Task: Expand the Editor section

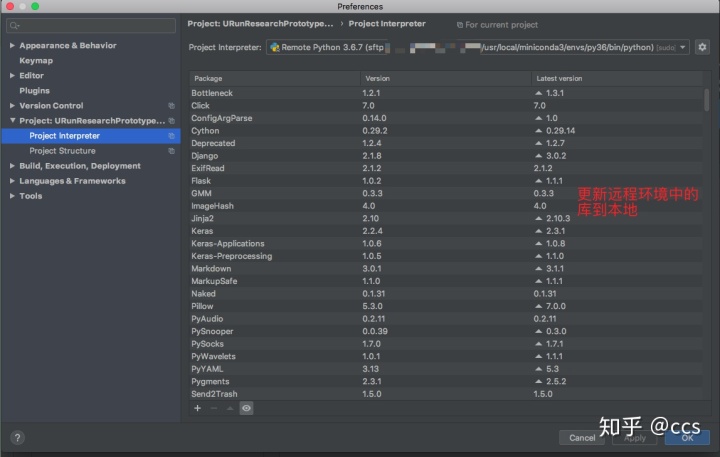Action: [12, 75]
